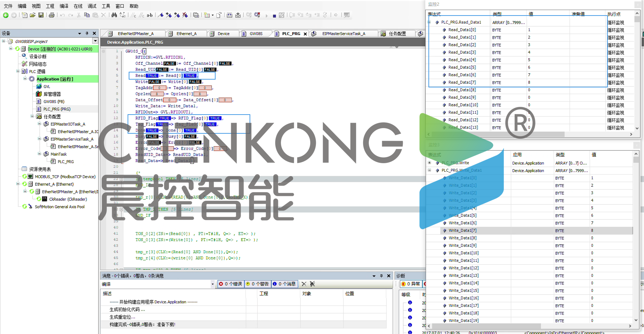644x334 pixels.
Task: Expand folded code block at line 22
Action: (x=121, y=179)
